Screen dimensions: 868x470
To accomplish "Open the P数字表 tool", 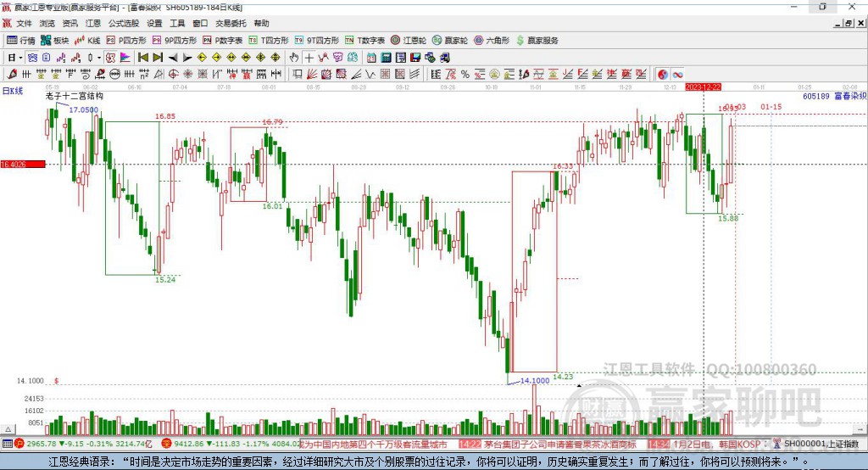I will (x=223, y=41).
